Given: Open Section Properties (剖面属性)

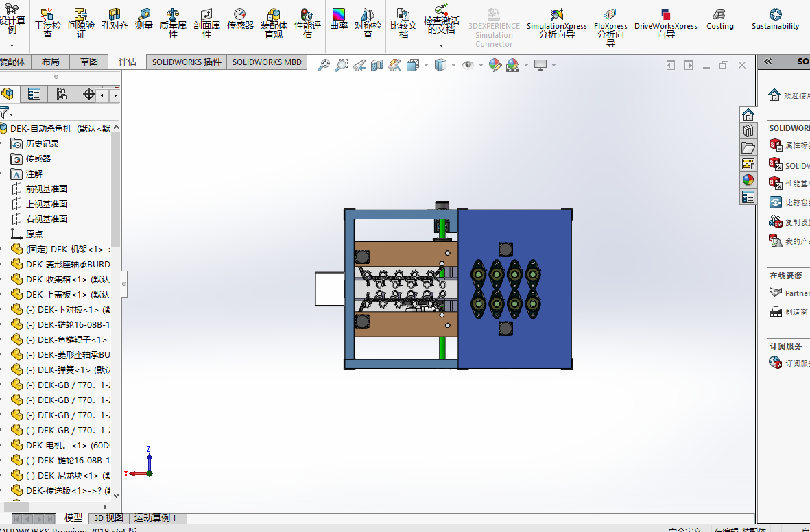Looking at the screenshot, I should 206,24.
